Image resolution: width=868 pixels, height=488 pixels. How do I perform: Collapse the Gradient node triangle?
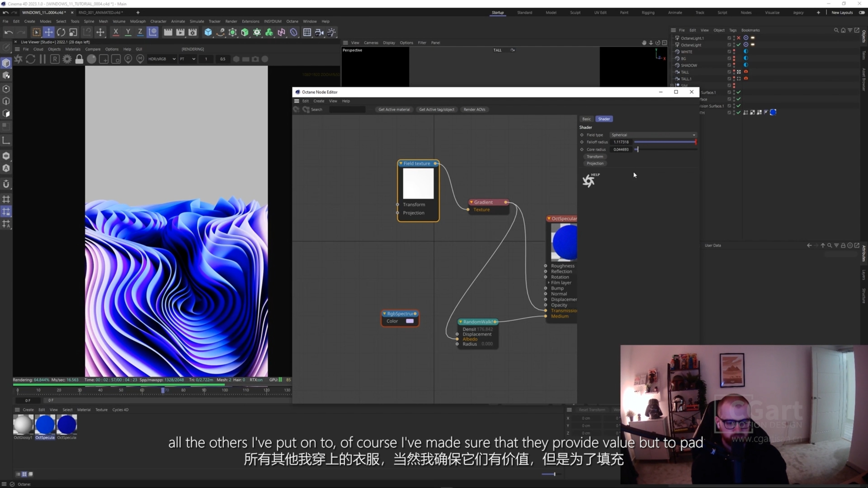click(x=471, y=202)
